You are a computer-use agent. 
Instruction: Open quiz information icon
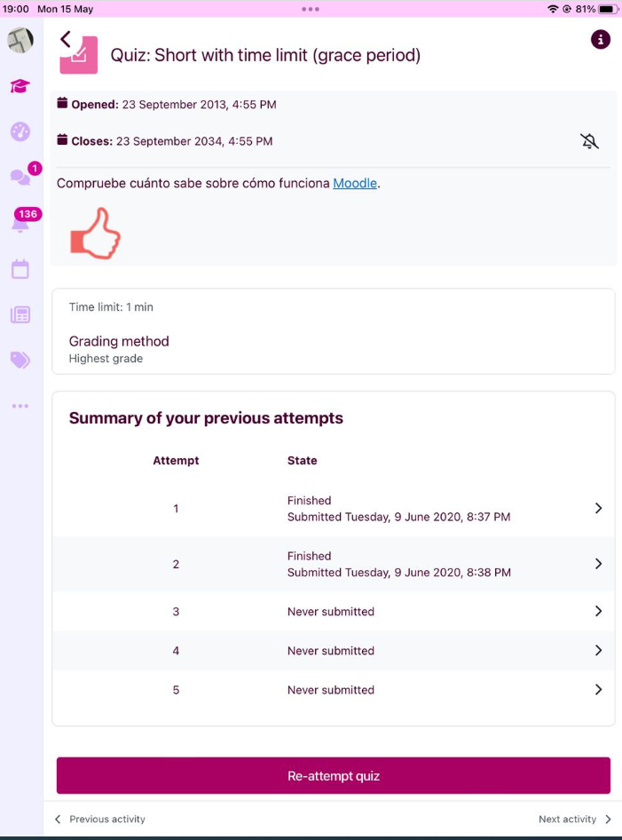pos(600,39)
